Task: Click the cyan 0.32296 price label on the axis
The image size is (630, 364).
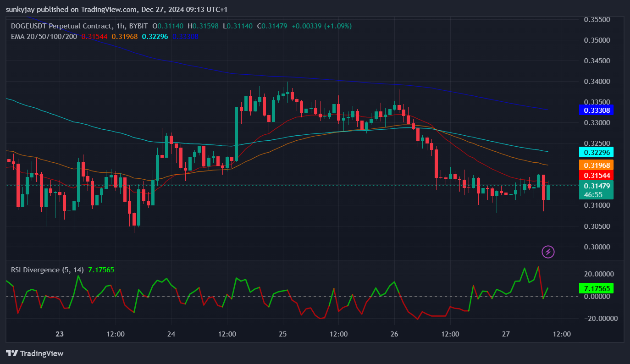Action: 597,152
